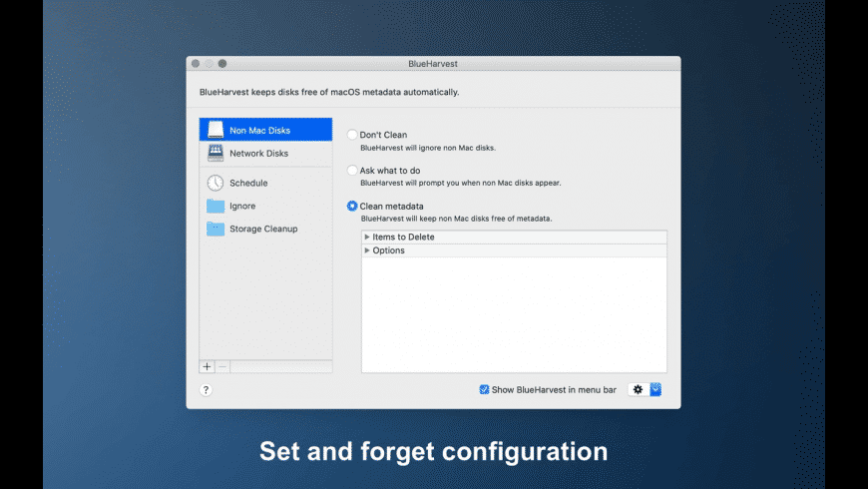Viewport: 868px width, 489px height.
Task: Click 'BlueHarvest will ignore non Mac disks.' text
Action: click(x=428, y=148)
